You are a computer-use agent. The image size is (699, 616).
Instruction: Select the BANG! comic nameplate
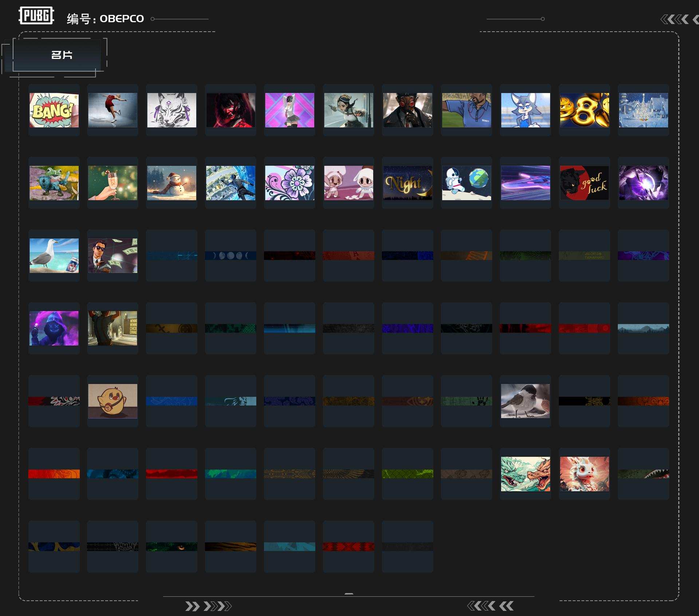[x=54, y=110]
